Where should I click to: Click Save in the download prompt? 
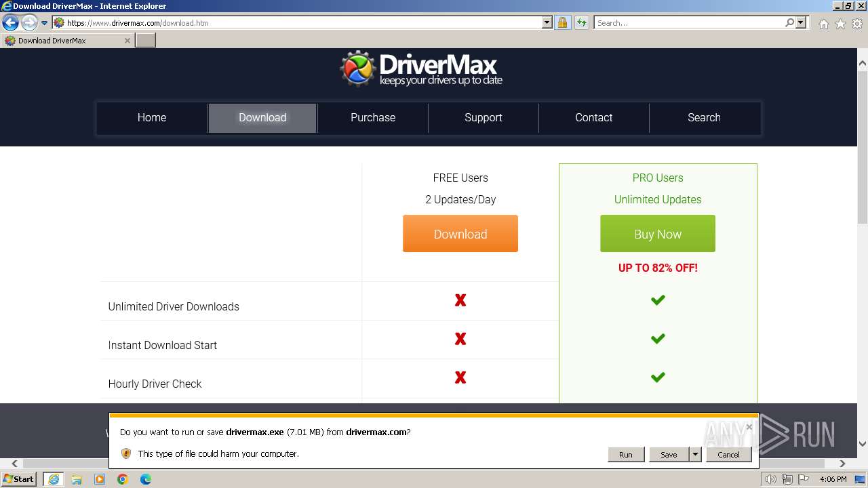(669, 454)
